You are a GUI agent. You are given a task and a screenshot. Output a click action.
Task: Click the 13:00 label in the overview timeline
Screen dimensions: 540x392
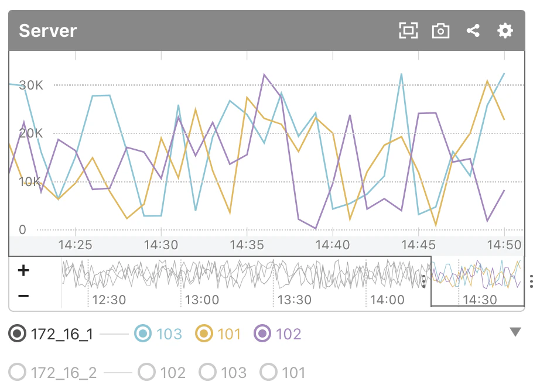point(202,300)
